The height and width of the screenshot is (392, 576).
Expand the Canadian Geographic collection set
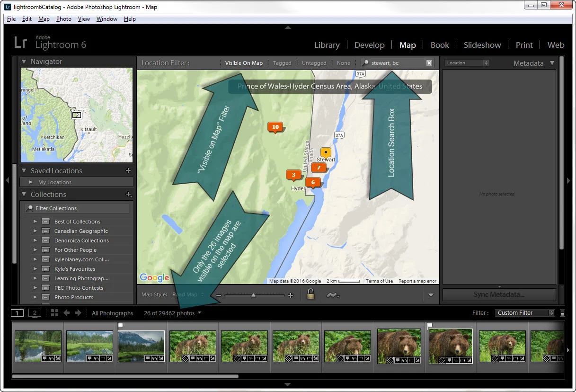pyautogui.click(x=35, y=231)
